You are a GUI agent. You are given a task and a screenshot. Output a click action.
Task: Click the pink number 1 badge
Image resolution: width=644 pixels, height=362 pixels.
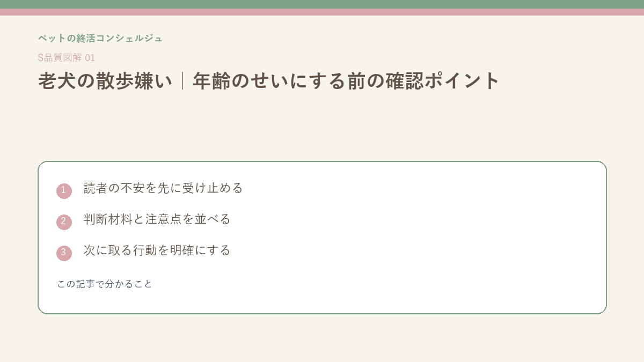pos(64,191)
